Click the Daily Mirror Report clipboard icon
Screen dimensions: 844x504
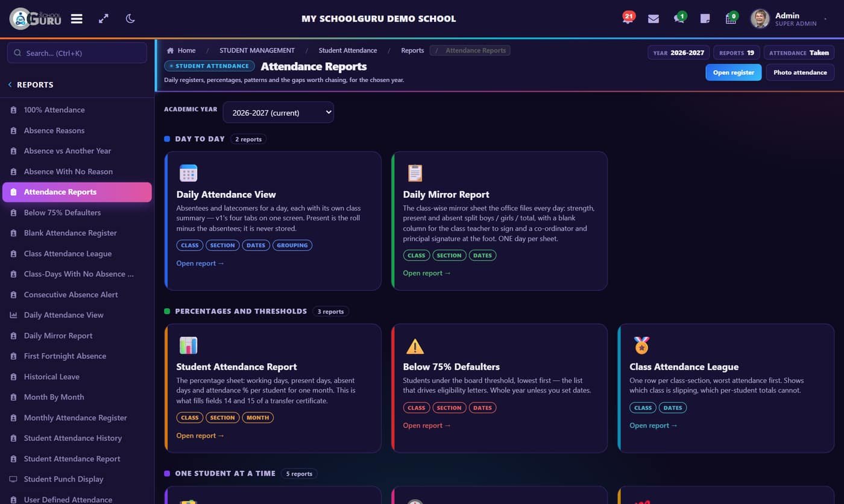[415, 173]
